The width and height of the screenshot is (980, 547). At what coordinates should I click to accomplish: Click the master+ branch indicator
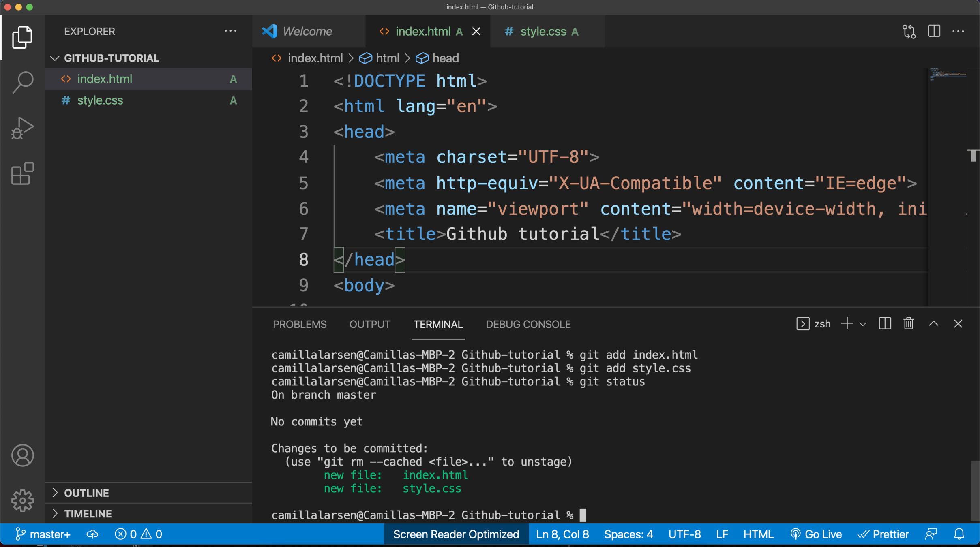(x=43, y=534)
